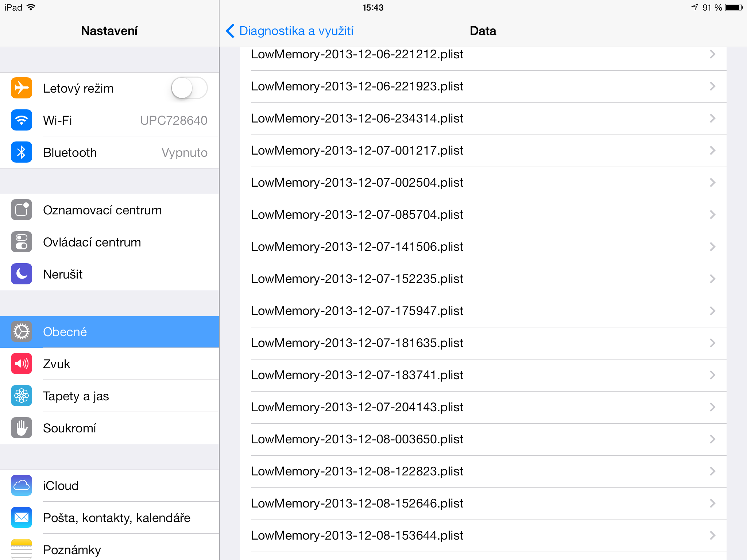
Task: Open LowMemory-2013-12-08-122823.plist file
Action: [x=483, y=471]
